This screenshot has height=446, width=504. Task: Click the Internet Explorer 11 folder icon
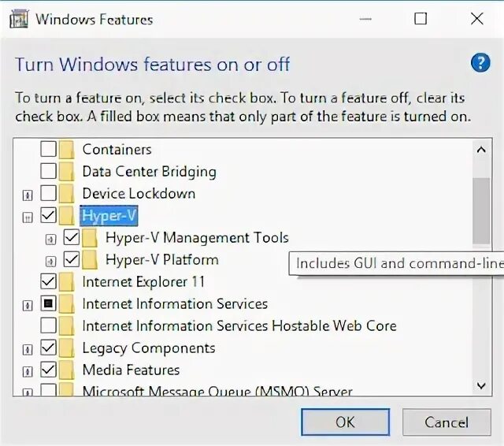point(67,281)
